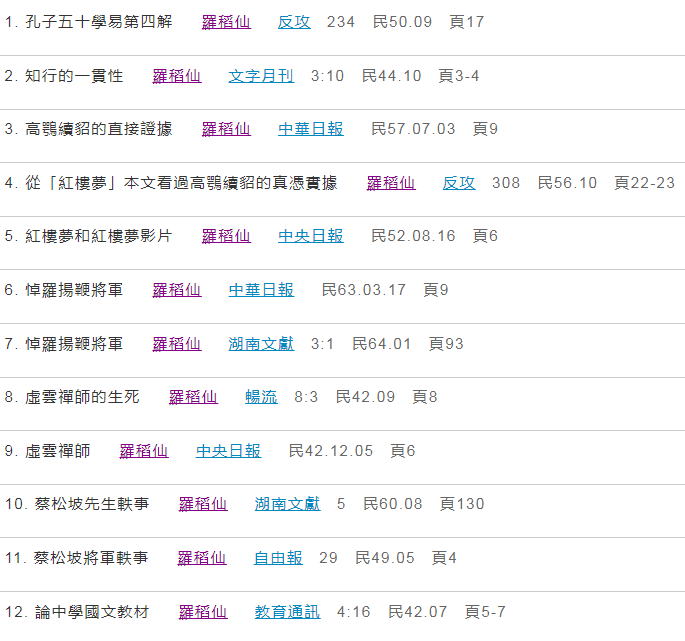Select 中華日報 link in entry 6
Viewport: 685px width, 641px height.
[x=261, y=290]
